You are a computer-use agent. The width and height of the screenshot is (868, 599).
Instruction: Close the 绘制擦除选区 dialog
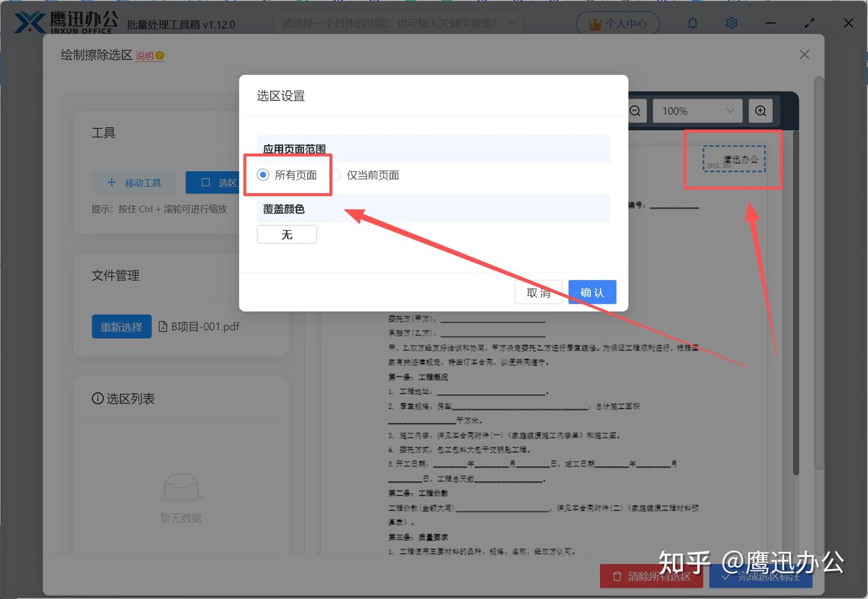pyautogui.click(x=804, y=54)
